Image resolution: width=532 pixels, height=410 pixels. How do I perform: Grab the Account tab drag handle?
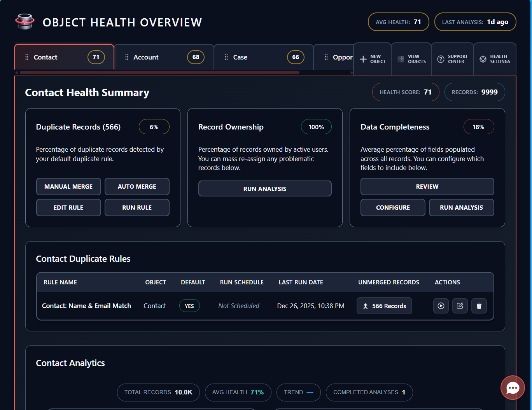click(x=126, y=57)
